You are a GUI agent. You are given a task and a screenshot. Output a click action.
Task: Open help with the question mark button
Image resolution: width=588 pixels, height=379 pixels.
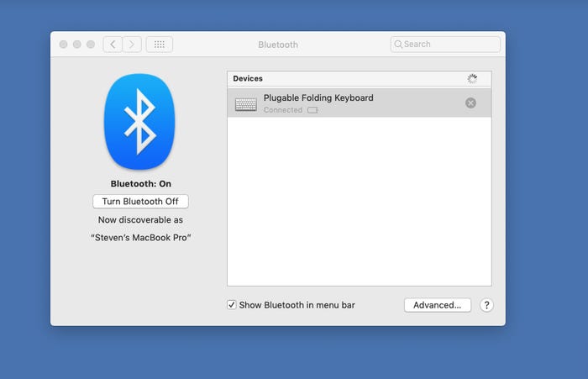click(x=486, y=305)
